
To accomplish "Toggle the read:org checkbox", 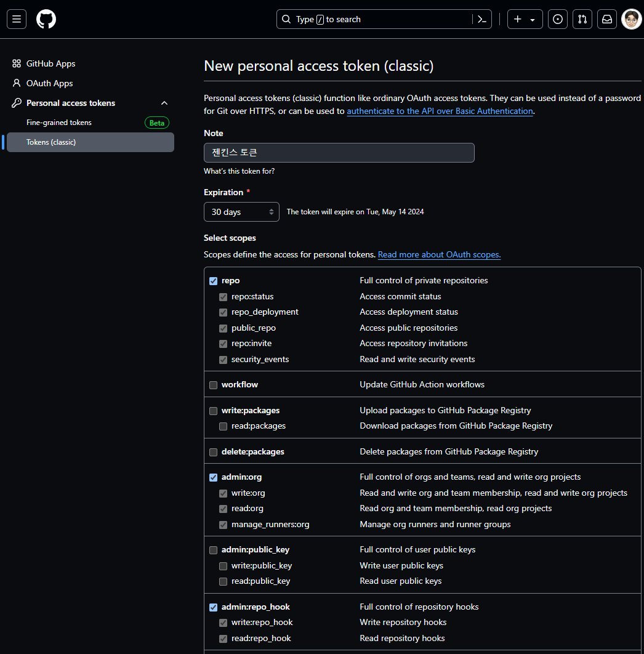I will 223,509.
